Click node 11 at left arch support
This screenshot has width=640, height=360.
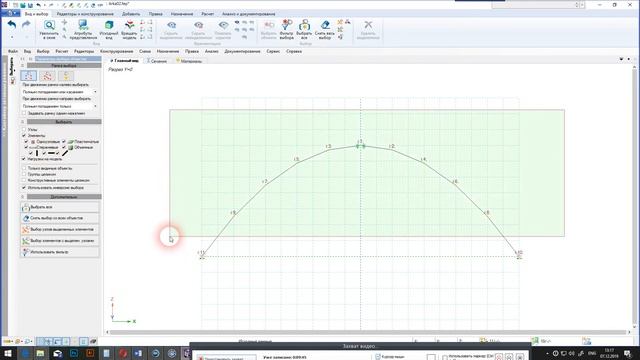202,256
